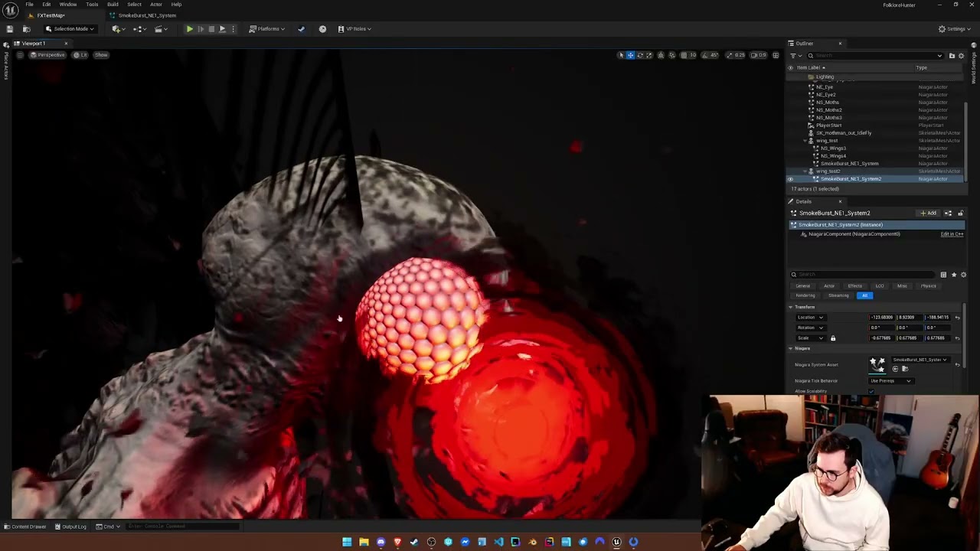
Task: Open the Edit menu
Action: (47, 5)
